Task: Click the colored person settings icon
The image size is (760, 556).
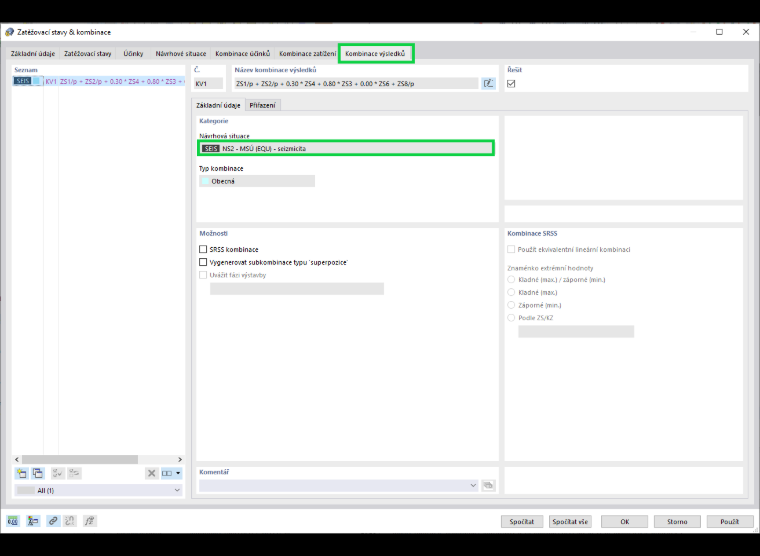Action: [33, 521]
